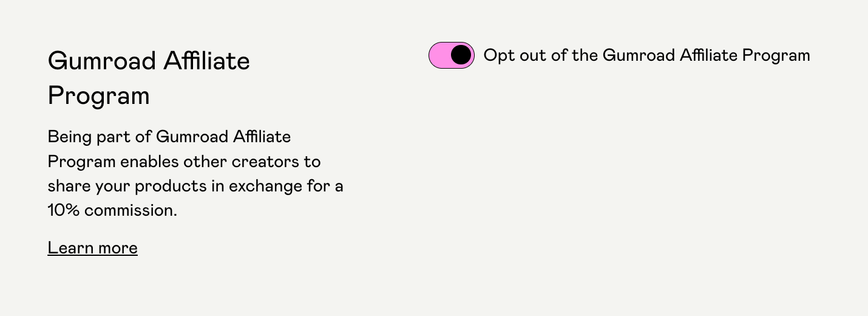The image size is (868, 316).
Task: Click the word "Program" in the heading
Action: click(98, 96)
